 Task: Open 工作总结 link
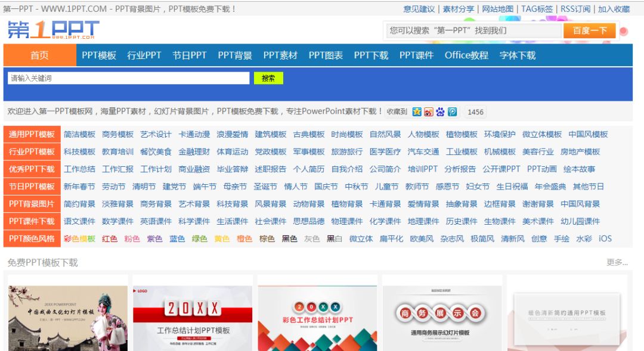pos(79,169)
